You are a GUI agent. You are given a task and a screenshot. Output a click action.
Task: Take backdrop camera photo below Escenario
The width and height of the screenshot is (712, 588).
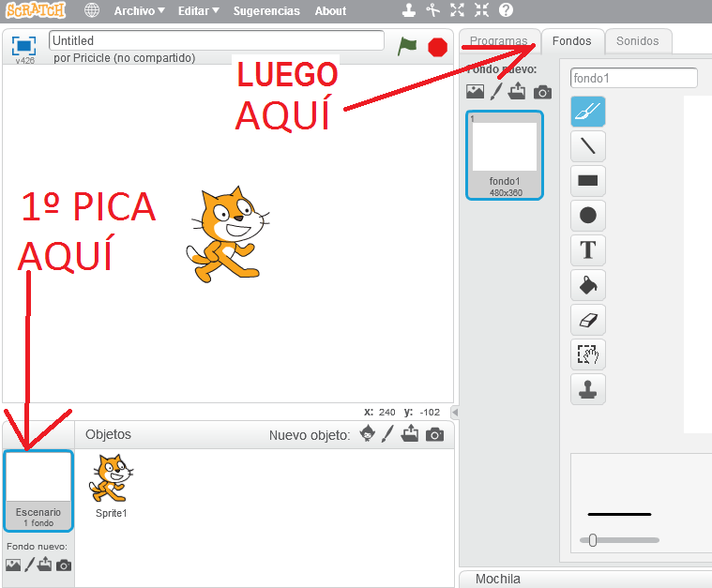click(x=64, y=565)
